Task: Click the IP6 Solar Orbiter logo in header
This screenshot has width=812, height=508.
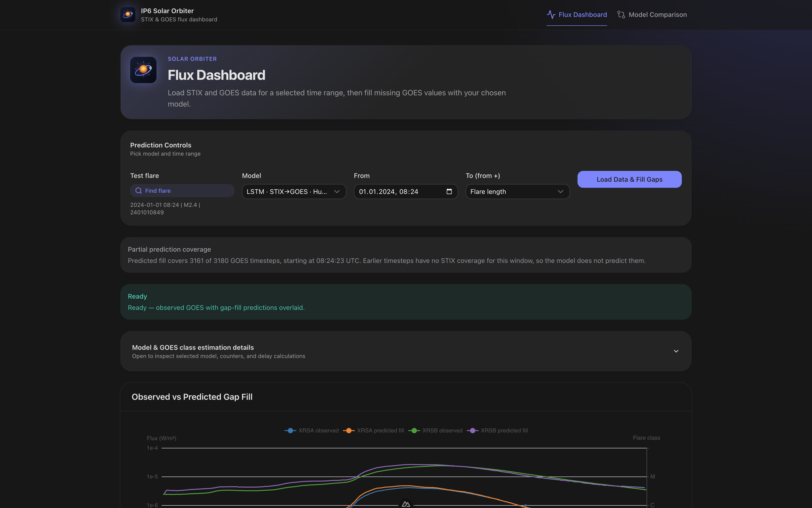Action: point(128,15)
